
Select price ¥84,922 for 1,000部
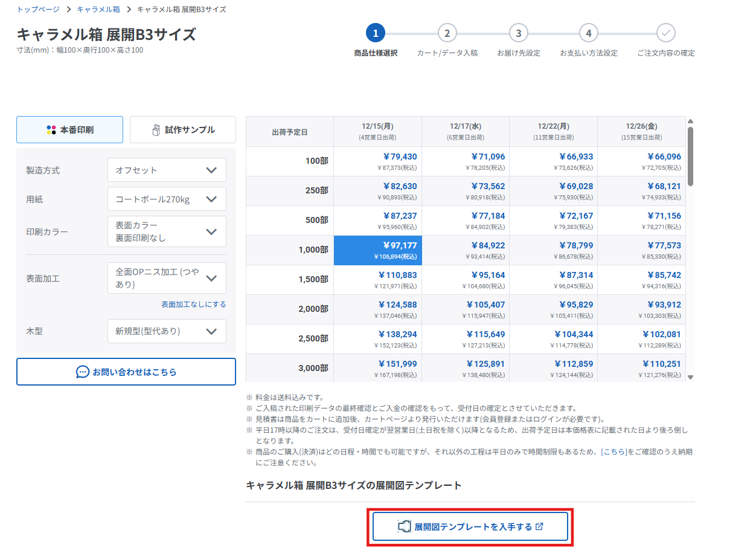pos(466,250)
